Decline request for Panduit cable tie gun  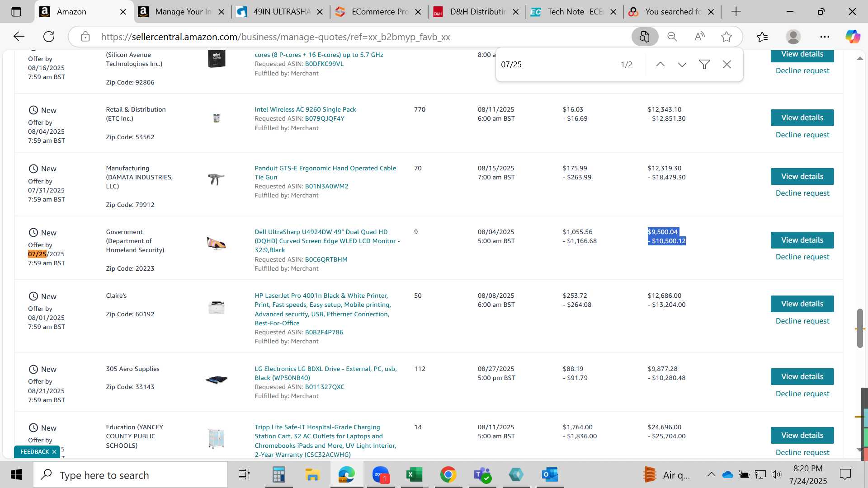point(802,193)
